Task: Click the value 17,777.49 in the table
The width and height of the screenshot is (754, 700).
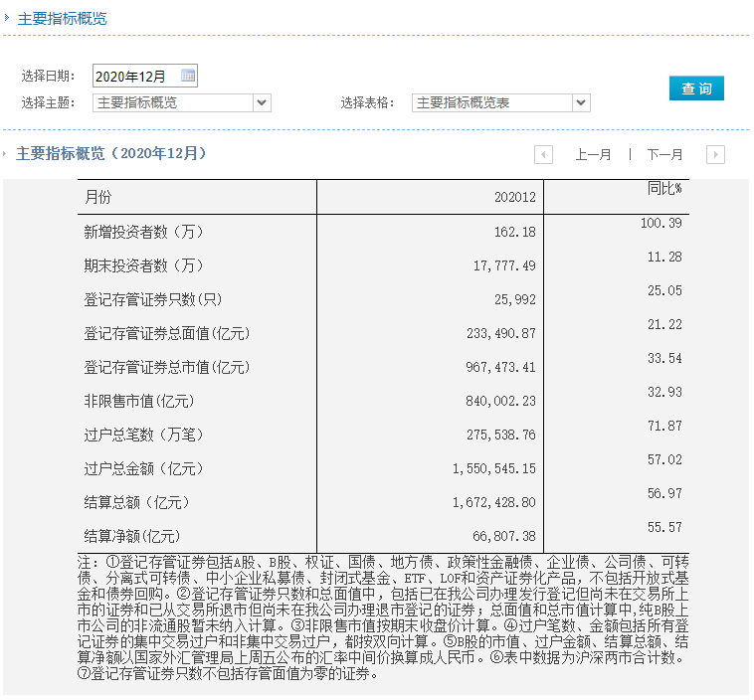Action: point(500,265)
